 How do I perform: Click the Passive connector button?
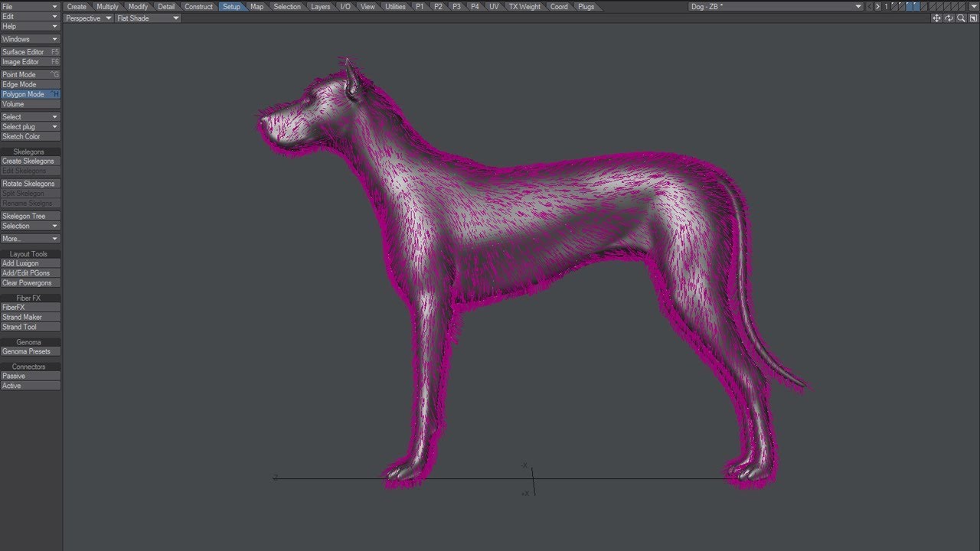[31, 377]
